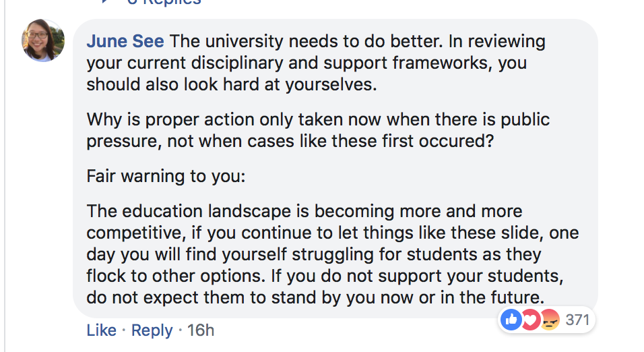Image resolution: width=644 pixels, height=352 pixels.
Task: Click the angry face reaction icon
Action: (x=548, y=320)
